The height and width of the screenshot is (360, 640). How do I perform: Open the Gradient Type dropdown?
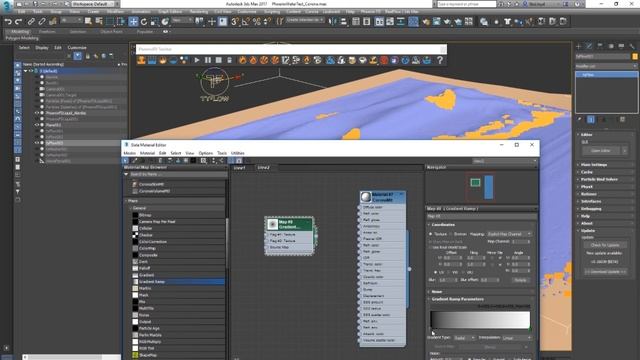click(464, 338)
